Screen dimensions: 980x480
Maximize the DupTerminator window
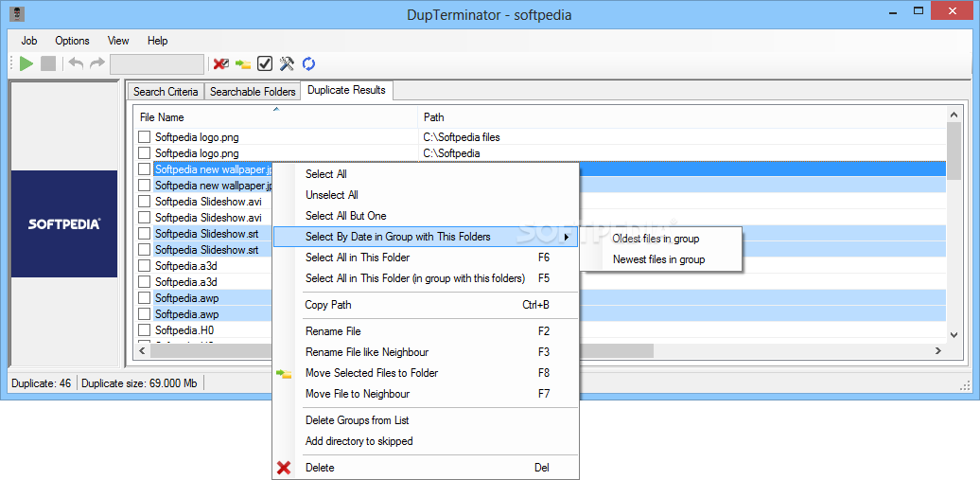(x=919, y=11)
